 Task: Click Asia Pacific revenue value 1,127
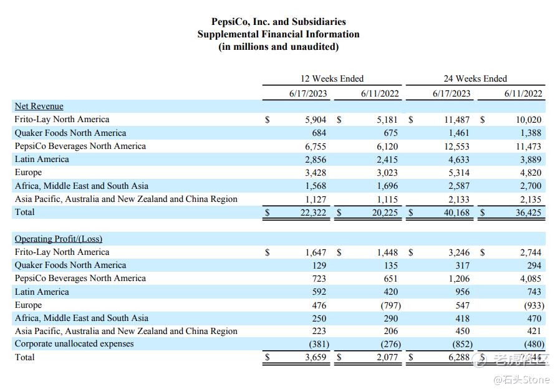316,199
